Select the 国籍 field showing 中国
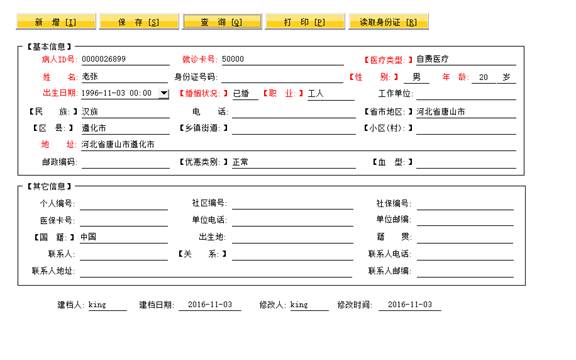 tap(124, 237)
